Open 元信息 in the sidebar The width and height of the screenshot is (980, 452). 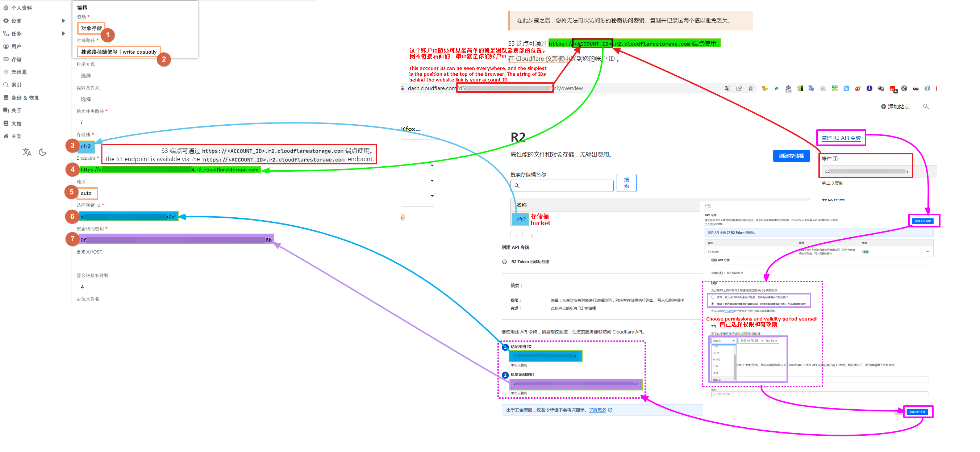(15, 72)
